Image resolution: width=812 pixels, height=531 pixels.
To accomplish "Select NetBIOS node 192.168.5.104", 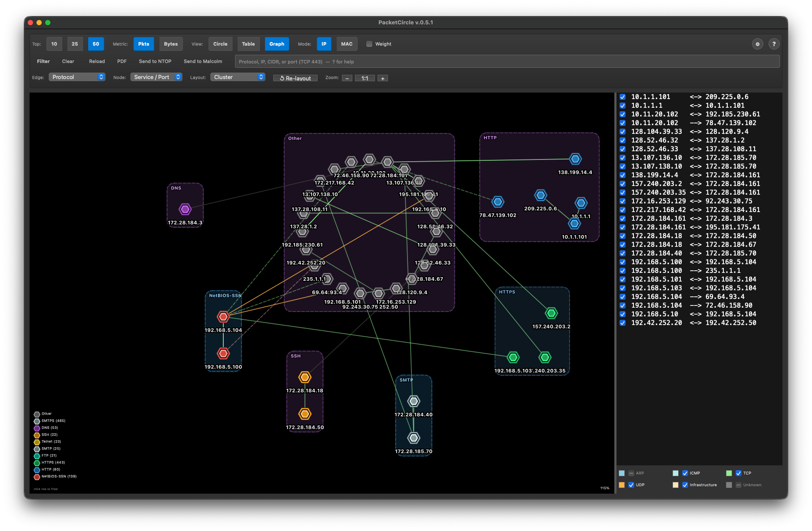I will 223,316.
